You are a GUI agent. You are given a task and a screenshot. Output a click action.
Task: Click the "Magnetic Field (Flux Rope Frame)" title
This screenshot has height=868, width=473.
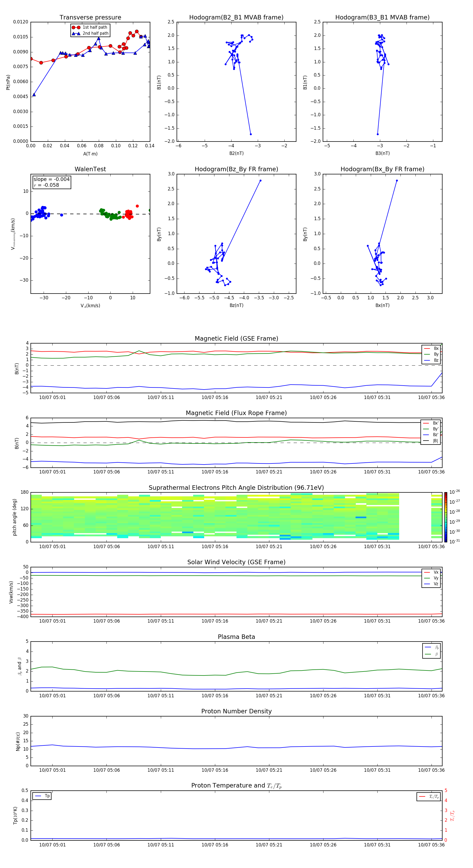[x=236, y=413]
